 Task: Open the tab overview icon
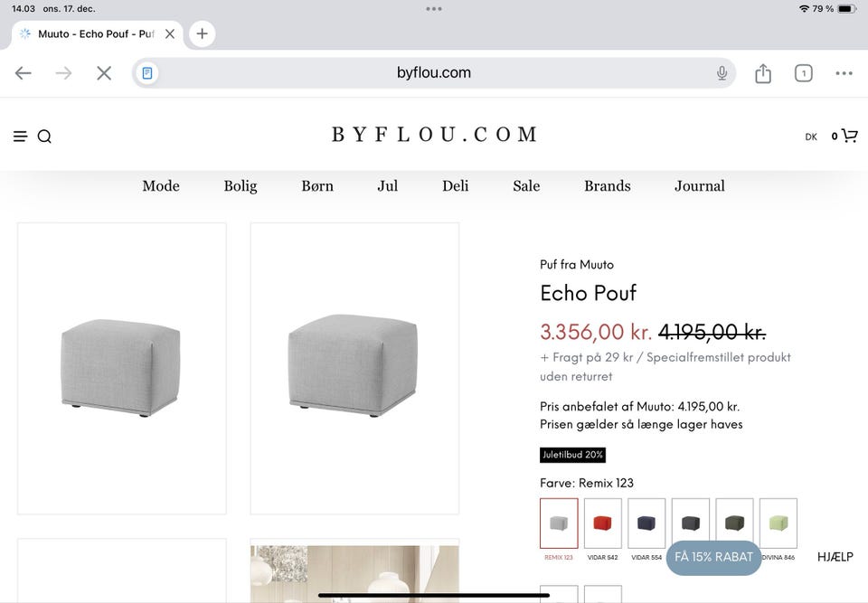coord(803,73)
